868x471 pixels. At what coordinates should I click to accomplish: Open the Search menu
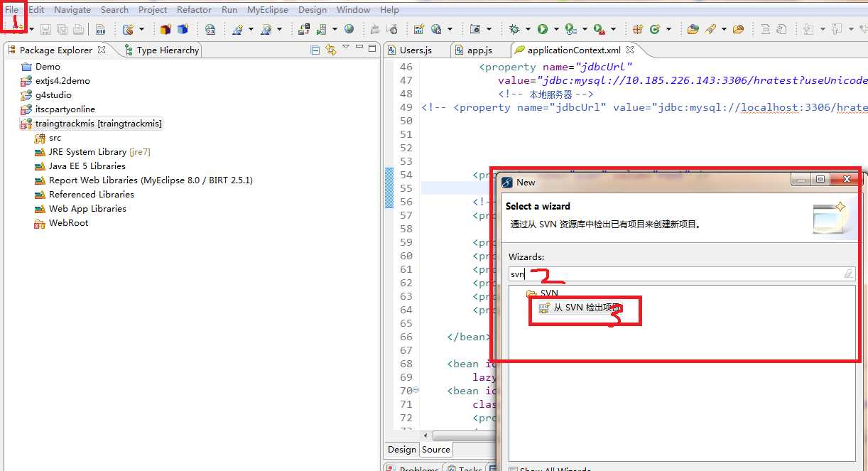tap(114, 10)
